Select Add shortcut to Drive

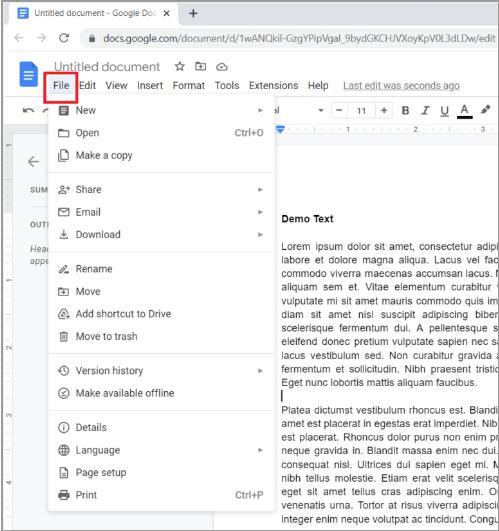161,314
